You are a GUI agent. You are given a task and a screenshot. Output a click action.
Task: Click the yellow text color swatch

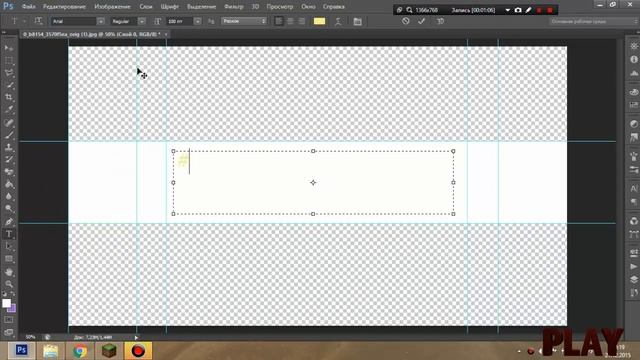(319, 21)
